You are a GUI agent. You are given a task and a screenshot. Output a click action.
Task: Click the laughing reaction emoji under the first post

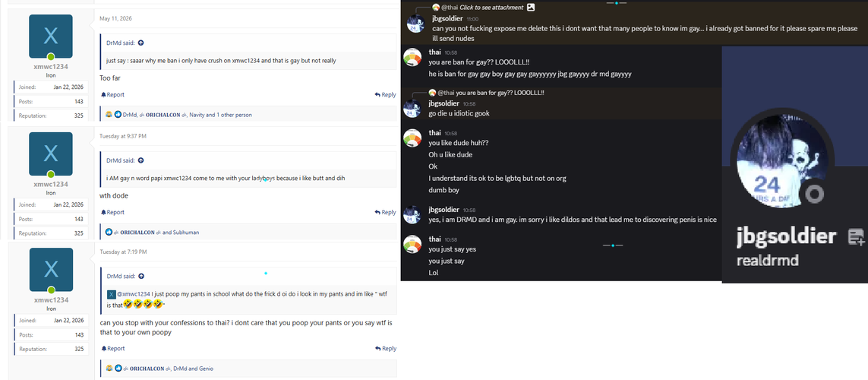coord(109,115)
